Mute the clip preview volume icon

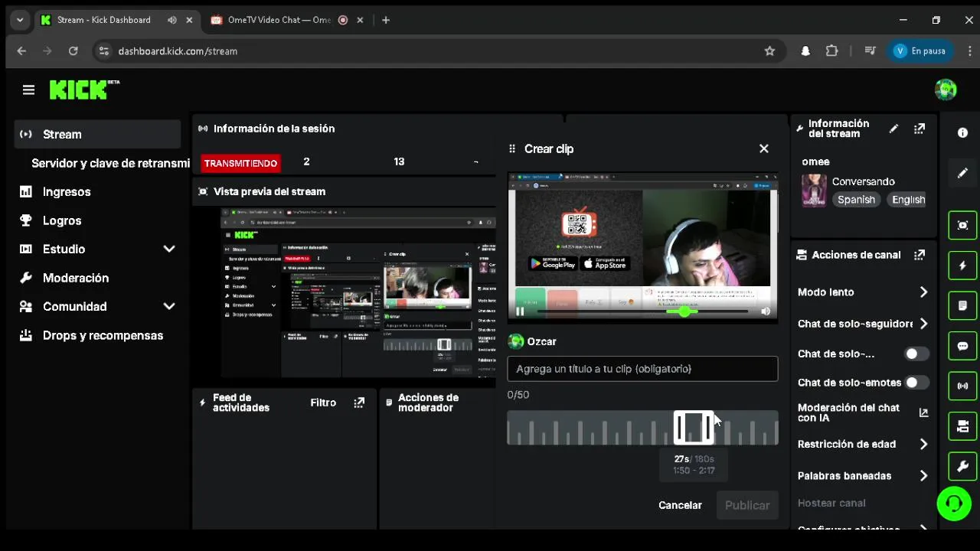(x=766, y=311)
